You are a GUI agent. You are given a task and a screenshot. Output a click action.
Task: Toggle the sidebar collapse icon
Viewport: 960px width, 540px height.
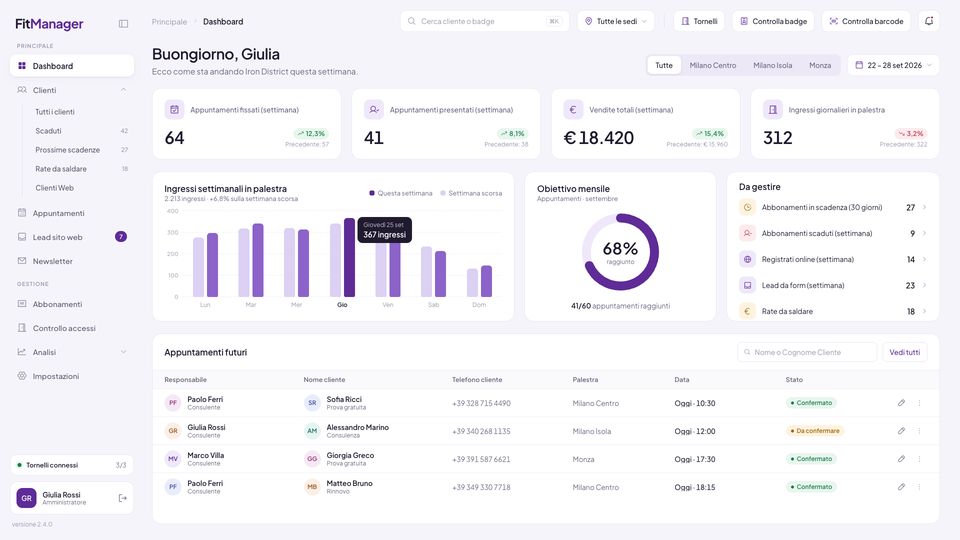[123, 24]
